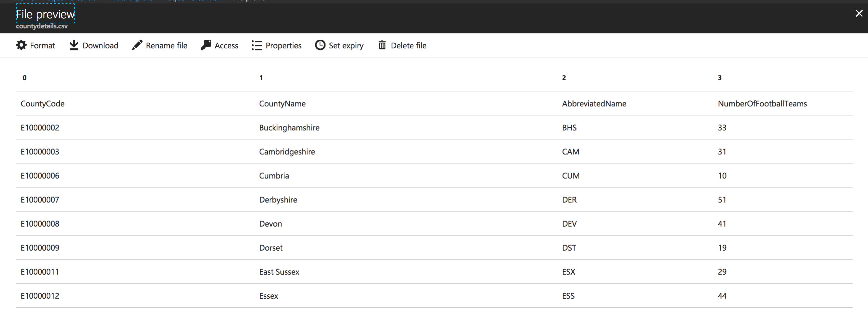The image size is (868, 313).
Task: Click the NumberOfFootballTeams cell
Action: (x=762, y=104)
